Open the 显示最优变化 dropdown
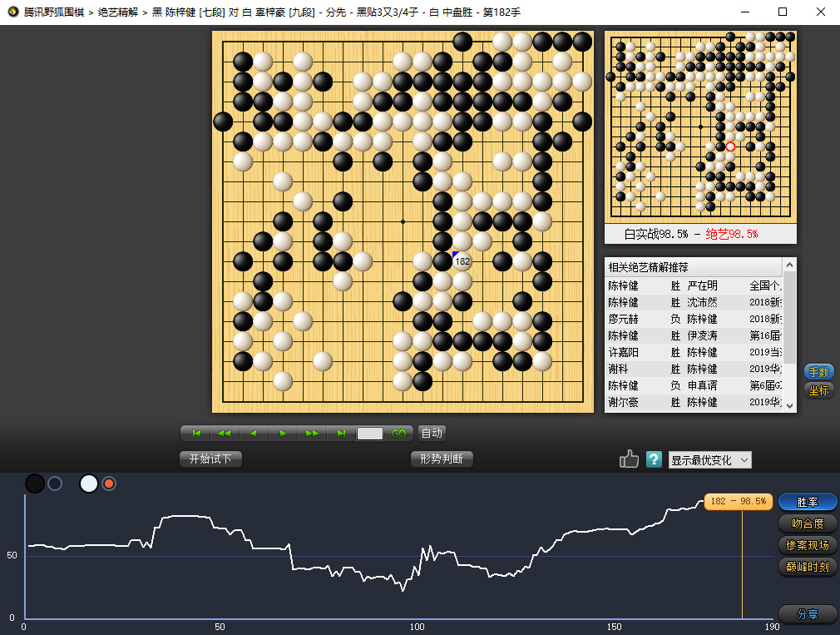840x635 pixels. coord(709,460)
